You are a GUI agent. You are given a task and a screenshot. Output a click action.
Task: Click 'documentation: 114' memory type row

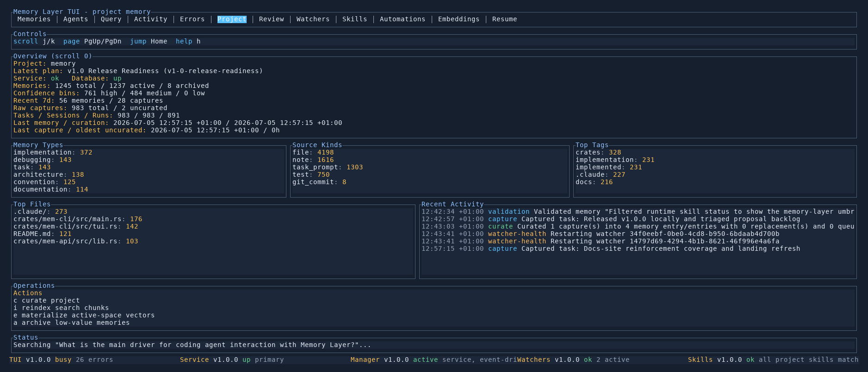(51, 189)
